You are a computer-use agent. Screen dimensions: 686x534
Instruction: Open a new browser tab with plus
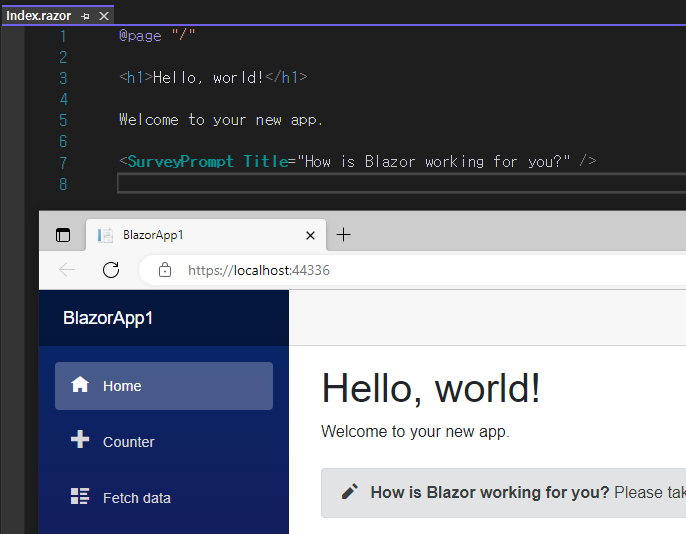coord(343,234)
